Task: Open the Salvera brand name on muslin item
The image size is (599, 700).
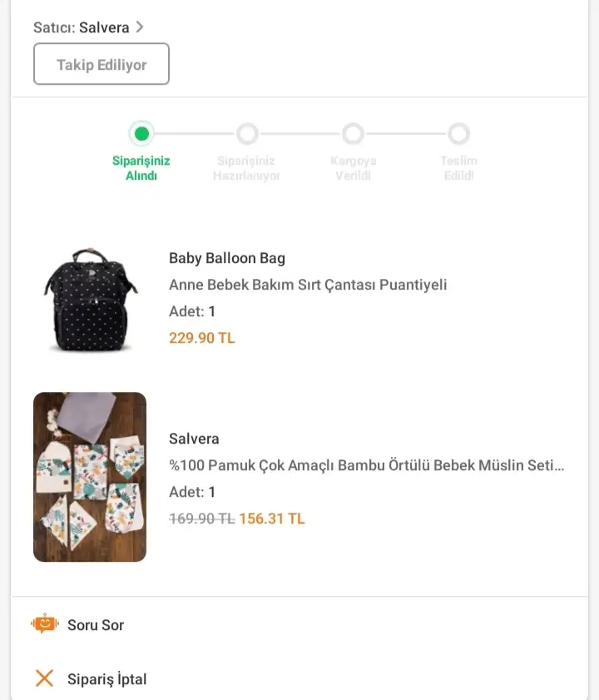Action: (x=194, y=439)
